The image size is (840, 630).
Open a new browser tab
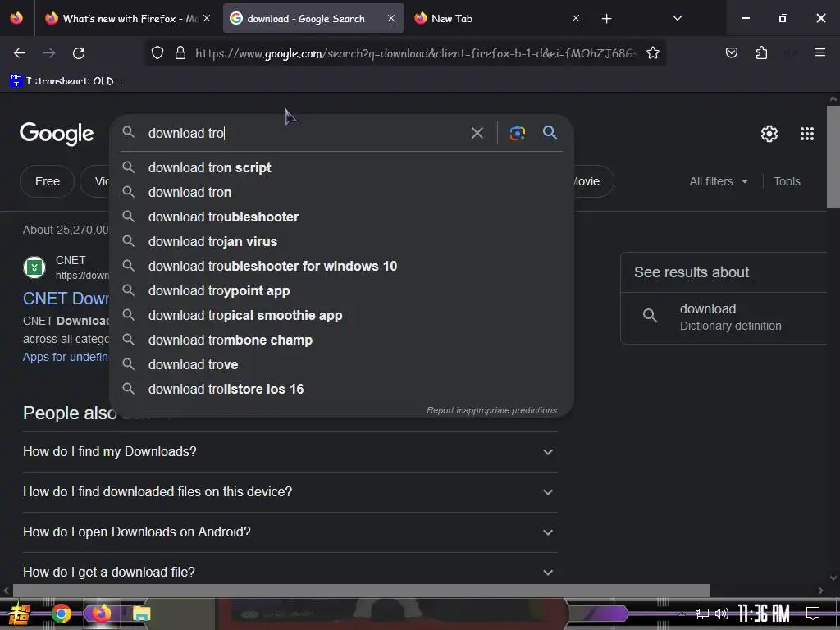606,19
